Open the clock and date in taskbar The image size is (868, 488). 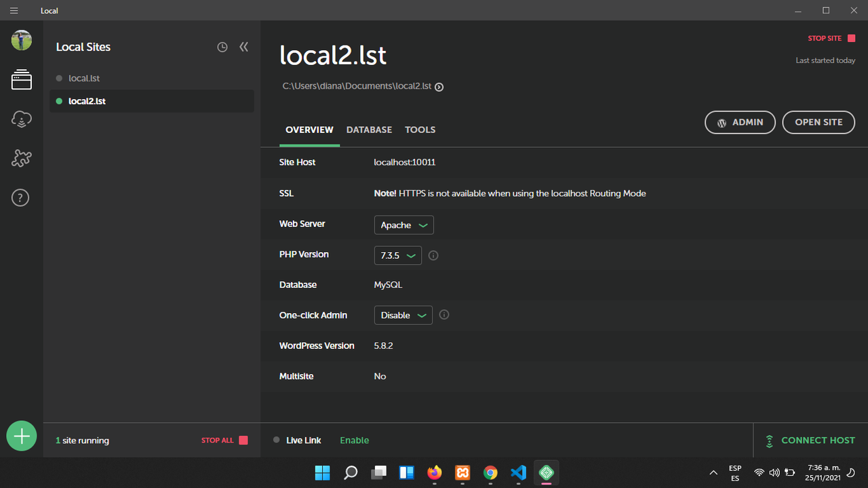pyautogui.click(x=824, y=472)
